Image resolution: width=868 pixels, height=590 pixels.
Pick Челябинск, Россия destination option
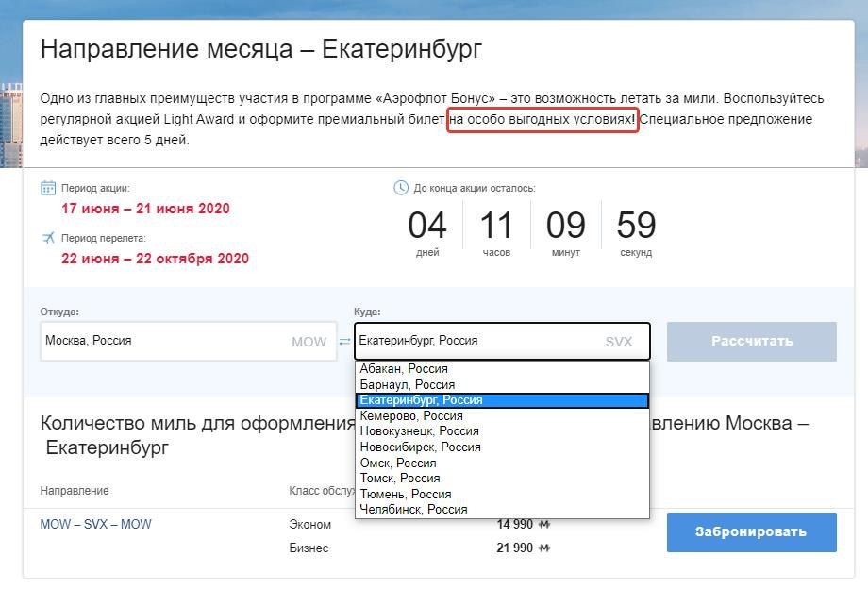(x=502, y=509)
